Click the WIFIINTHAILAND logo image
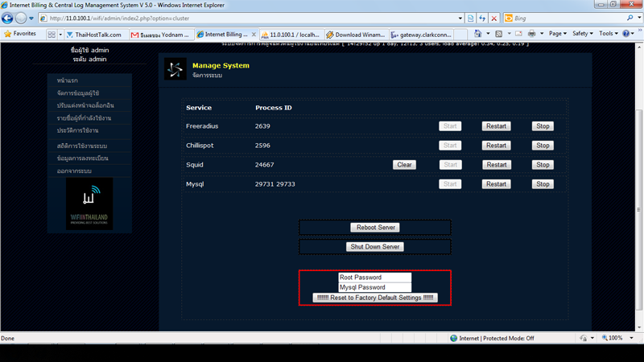This screenshot has height=362, width=644. 89,204
